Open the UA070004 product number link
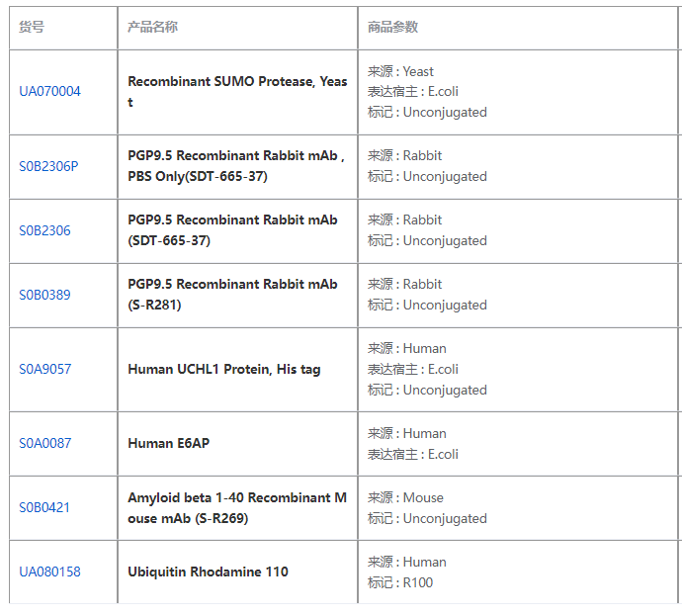Screen dimensions: 682x616 pos(49,92)
